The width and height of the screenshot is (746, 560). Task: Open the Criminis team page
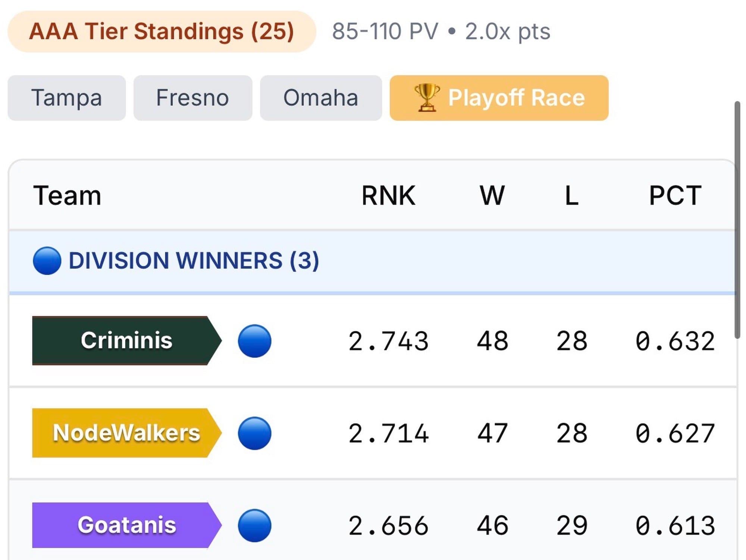(x=126, y=341)
